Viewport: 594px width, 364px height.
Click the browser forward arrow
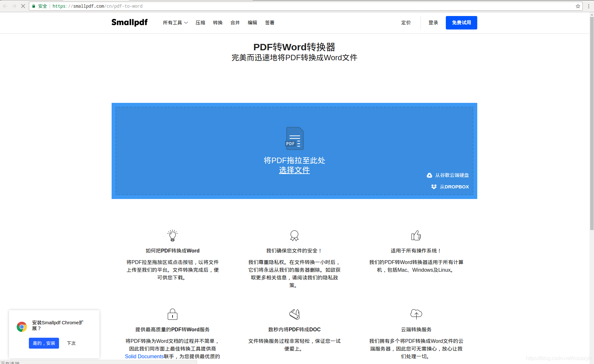(14, 6)
